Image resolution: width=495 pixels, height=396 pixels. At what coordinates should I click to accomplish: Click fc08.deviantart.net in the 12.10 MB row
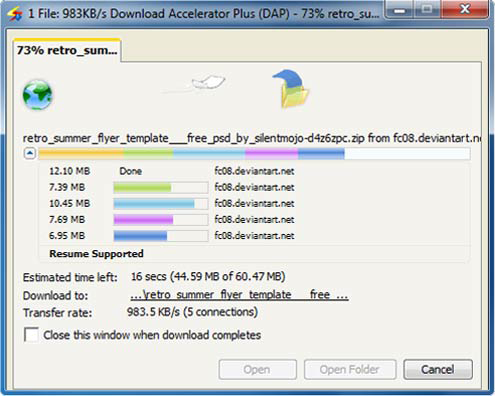[x=254, y=171]
